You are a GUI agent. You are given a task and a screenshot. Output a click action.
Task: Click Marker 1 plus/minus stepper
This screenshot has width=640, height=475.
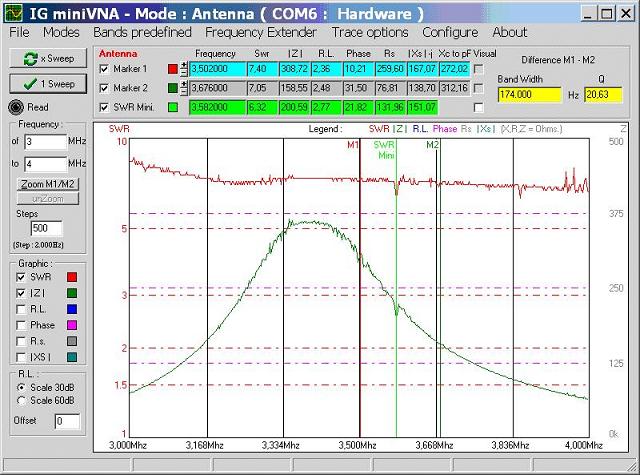coord(184,68)
